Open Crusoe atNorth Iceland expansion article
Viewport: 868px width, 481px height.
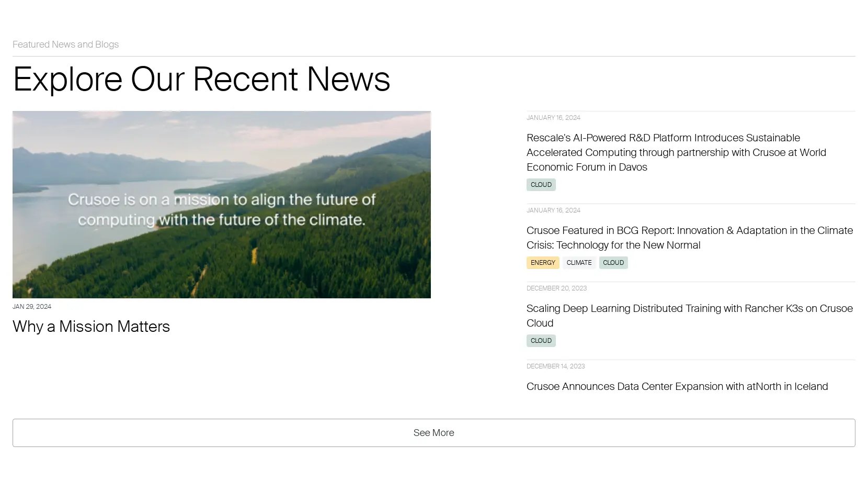coord(677,386)
